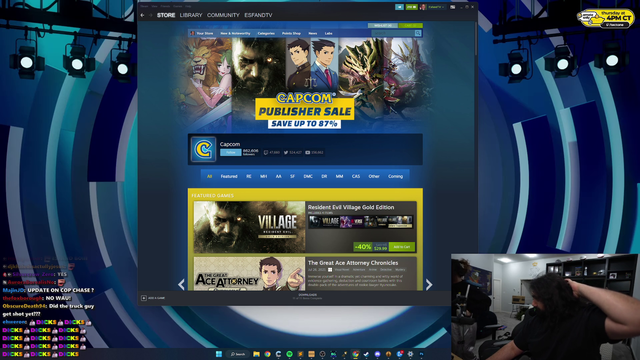
Task: Open the Downloads status at bottom
Action: coord(307,296)
